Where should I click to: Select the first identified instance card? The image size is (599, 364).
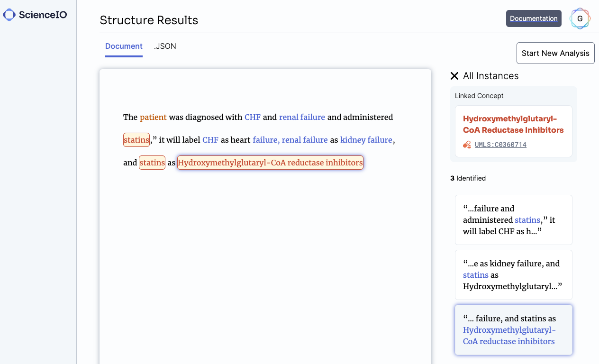(513, 220)
